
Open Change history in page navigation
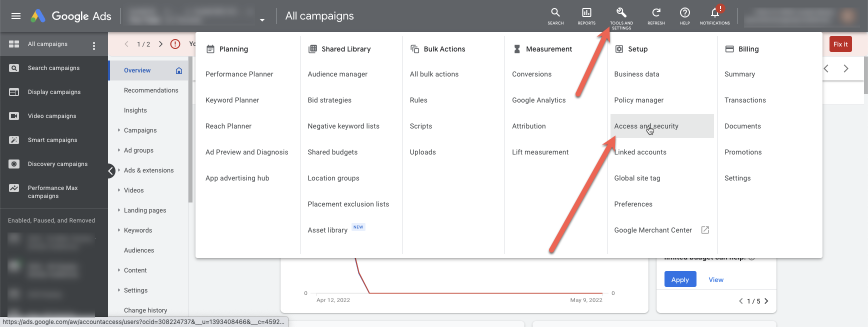tap(145, 310)
